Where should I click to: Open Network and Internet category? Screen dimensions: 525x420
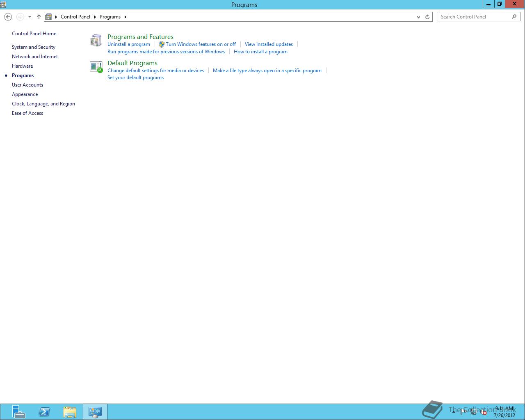pyautogui.click(x=35, y=57)
